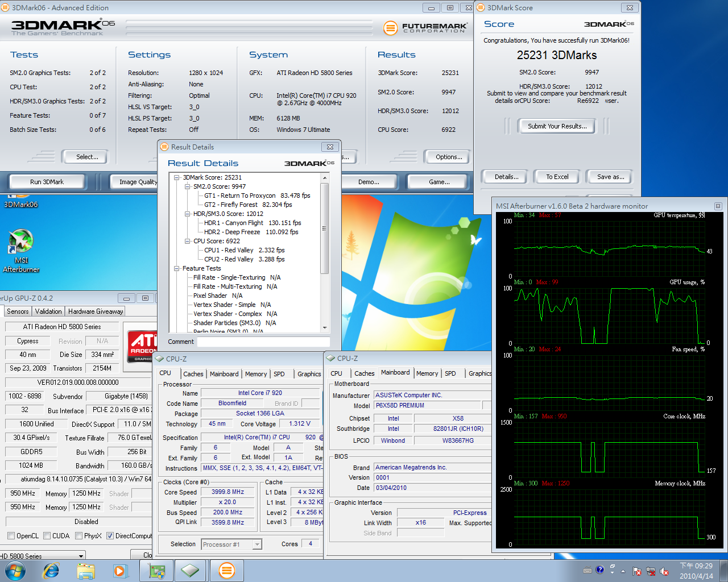Collapse the SM2.0 Score tree node
728x582 pixels.
tap(188, 186)
